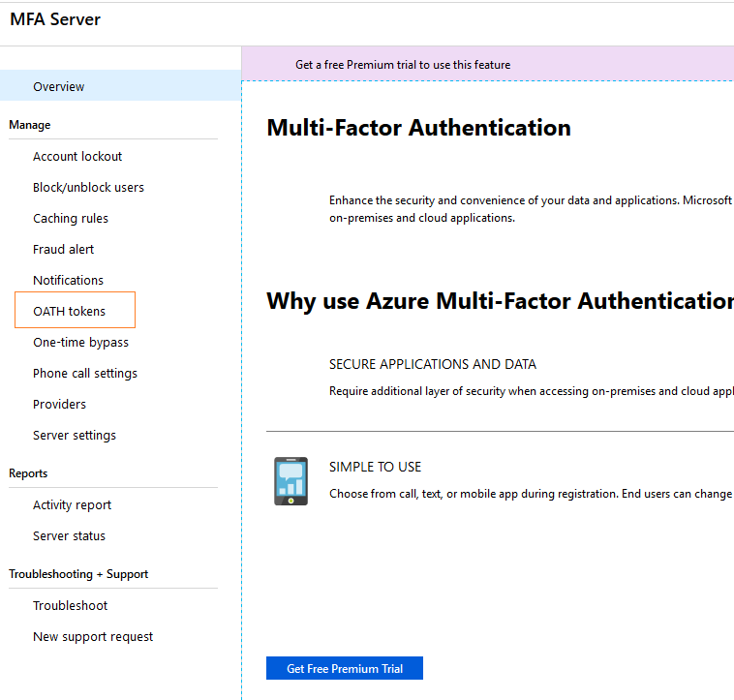Go to Fraud alert settings
734x700 pixels.
coord(63,250)
